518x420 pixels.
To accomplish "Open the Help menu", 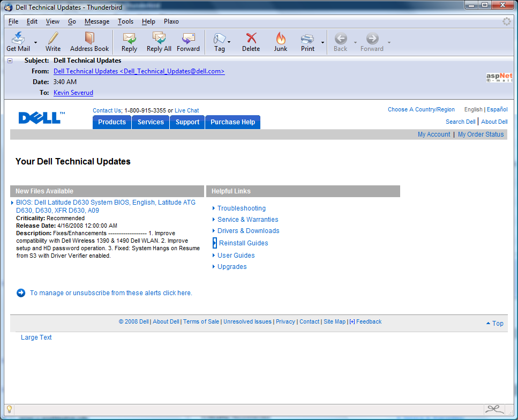I will pos(148,21).
